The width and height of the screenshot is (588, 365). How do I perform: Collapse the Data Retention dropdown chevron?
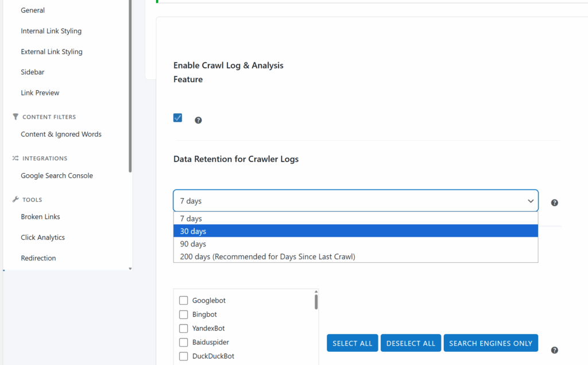tap(530, 201)
